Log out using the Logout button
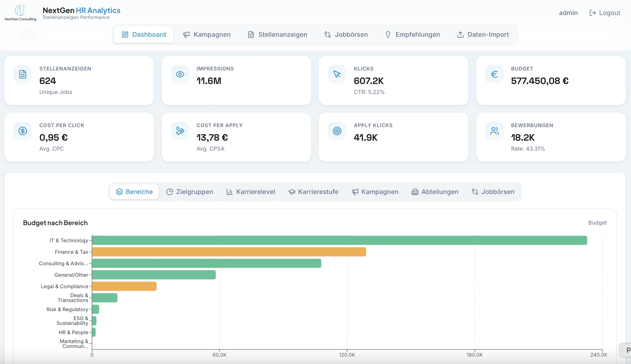The image size is (631, 364). coord(605,13)
